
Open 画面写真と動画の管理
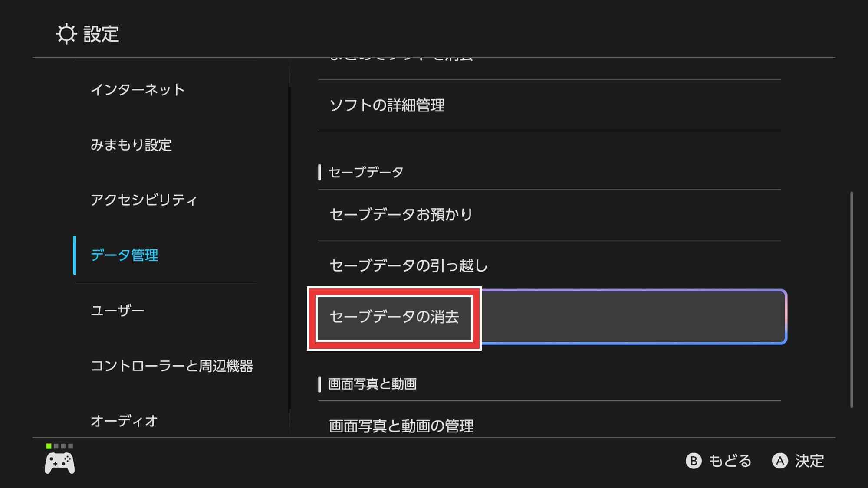coord(401,426)
